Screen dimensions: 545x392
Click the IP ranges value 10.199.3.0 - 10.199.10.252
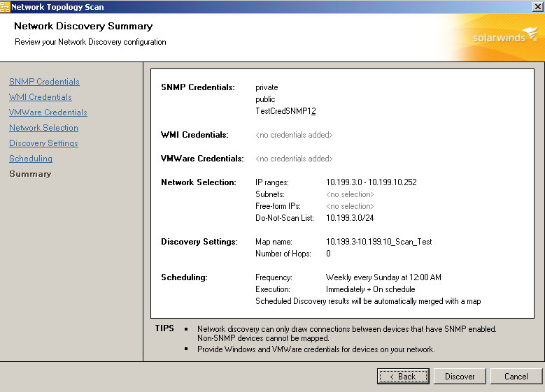click(371, 182)
